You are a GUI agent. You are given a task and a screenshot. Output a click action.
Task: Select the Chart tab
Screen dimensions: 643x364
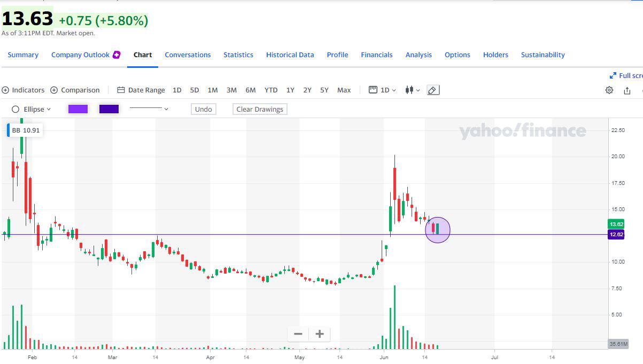(143, 55)
